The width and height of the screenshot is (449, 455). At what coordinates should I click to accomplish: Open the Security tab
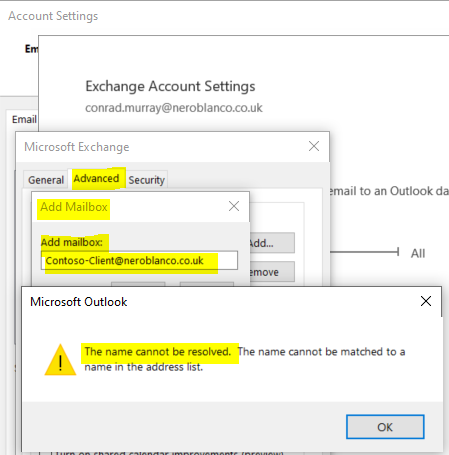(x=147, y=180)
